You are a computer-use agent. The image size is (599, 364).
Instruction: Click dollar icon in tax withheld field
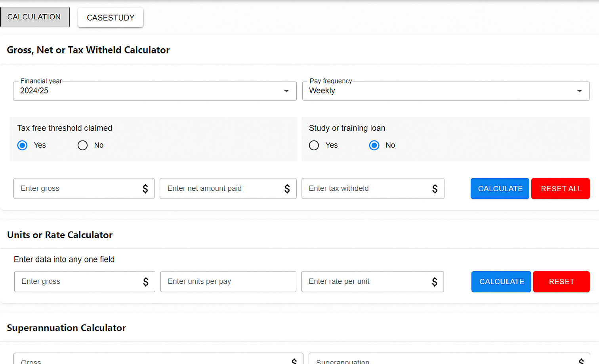(435, 189)
